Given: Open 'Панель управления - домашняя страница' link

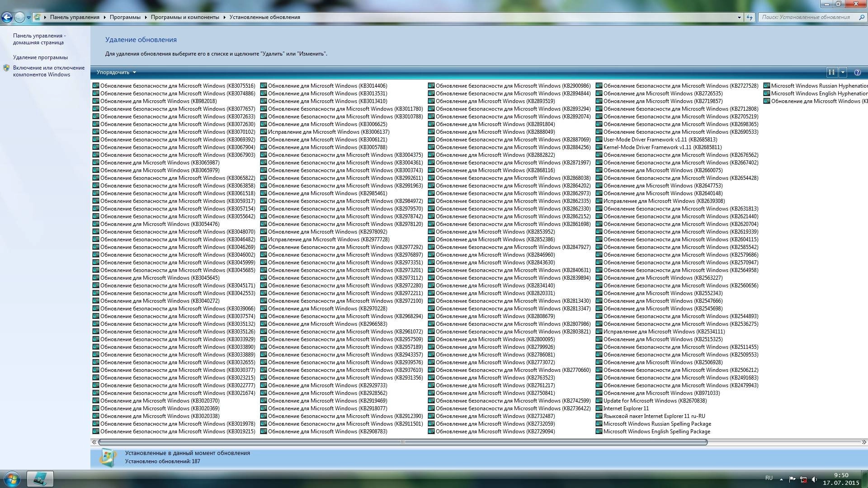Looking at the screenshot, I should (x=39, y=39).
